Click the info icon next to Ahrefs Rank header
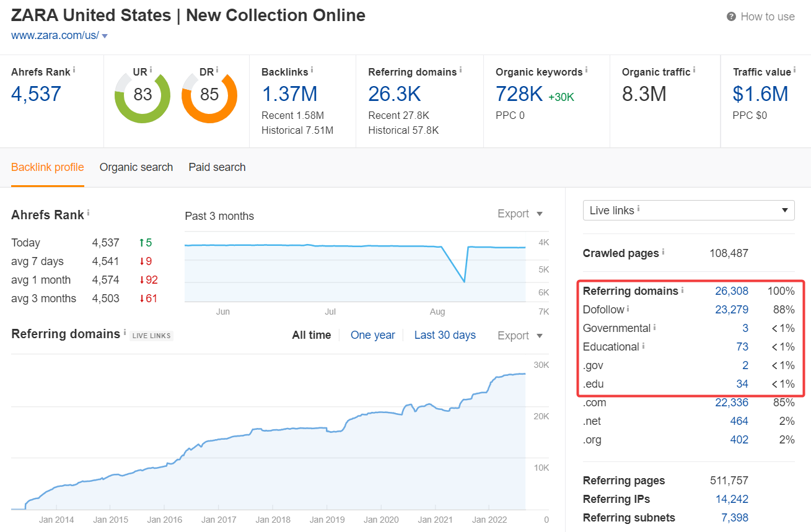 pos(74,70)
